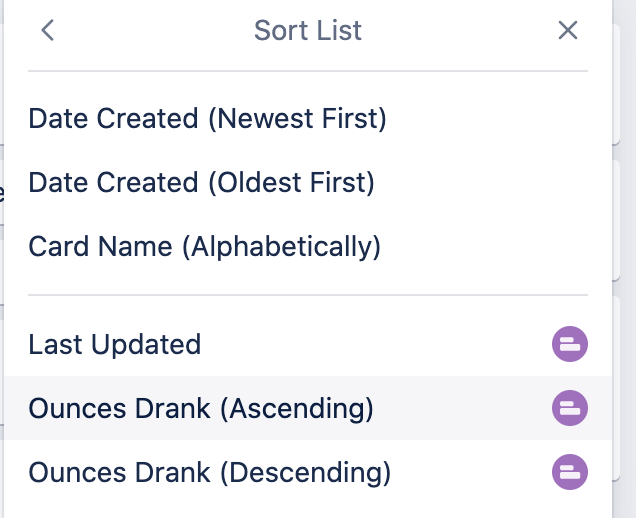The width and height of the screenshot is (636, 518).
Task: Click the Power-Up icon beside Last Updated
Action: pos(570,345)
